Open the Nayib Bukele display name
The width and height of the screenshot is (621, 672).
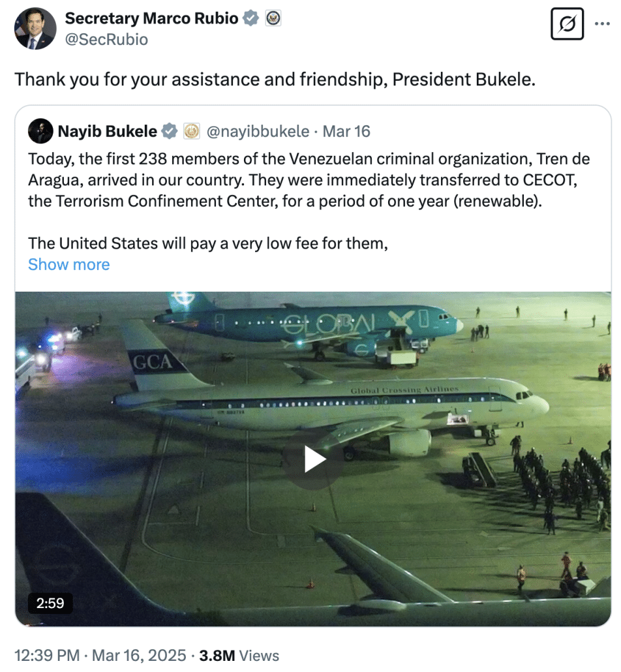coord(107,131)
